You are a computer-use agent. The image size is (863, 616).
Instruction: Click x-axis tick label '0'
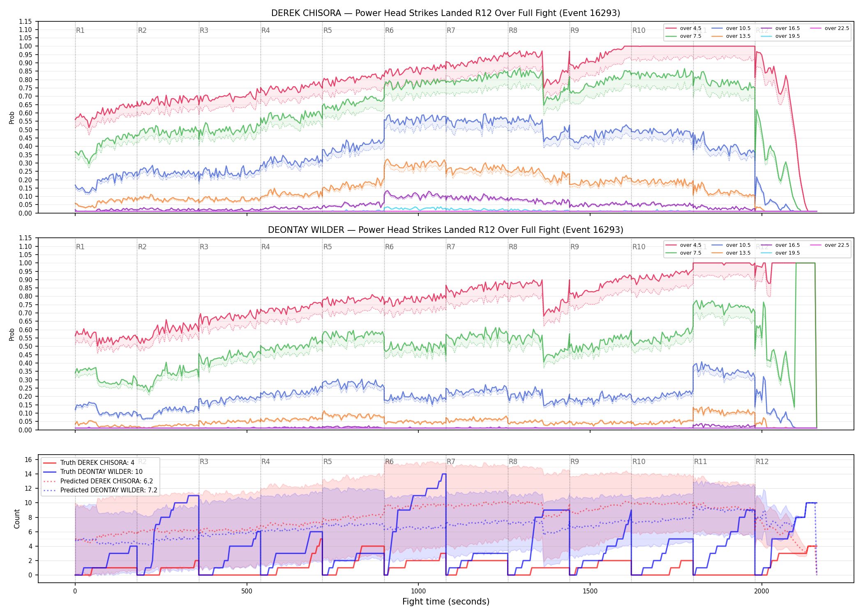pyautogui.click(x=75, y=591)
